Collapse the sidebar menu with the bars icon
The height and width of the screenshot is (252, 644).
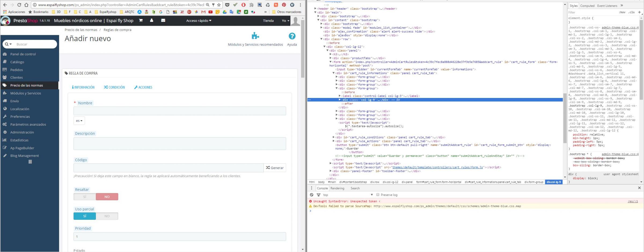pos(30,162)
